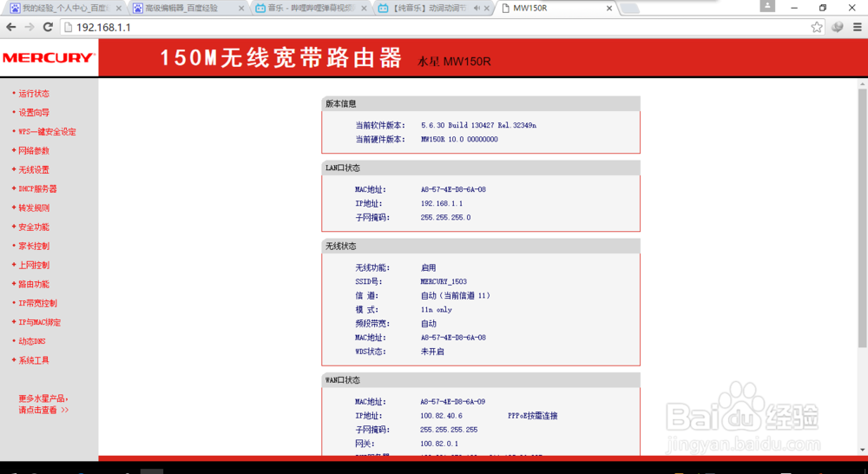The image size is (868, 474).
Task: Click SSID value MERCURY_1503
Action: point(444,281)
